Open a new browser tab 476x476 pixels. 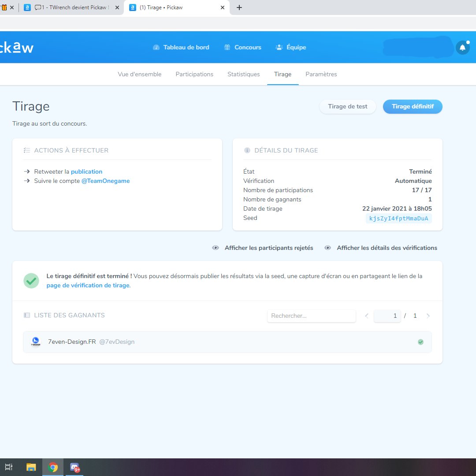point(239,7)
